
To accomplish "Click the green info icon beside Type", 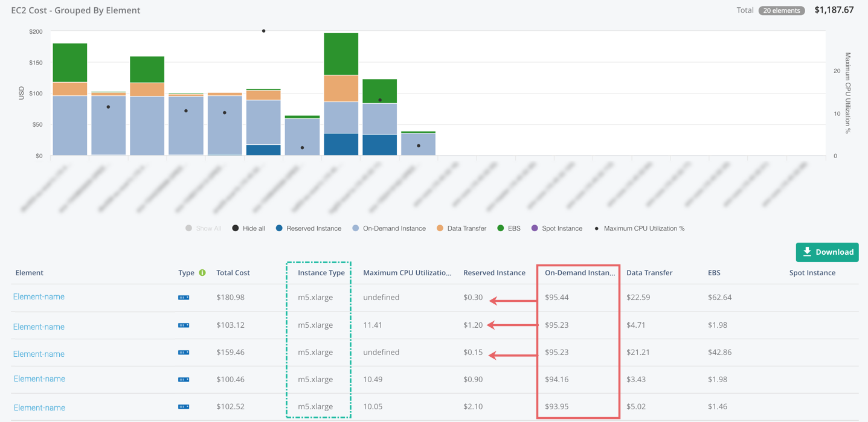I will click(x=202, y=273).
